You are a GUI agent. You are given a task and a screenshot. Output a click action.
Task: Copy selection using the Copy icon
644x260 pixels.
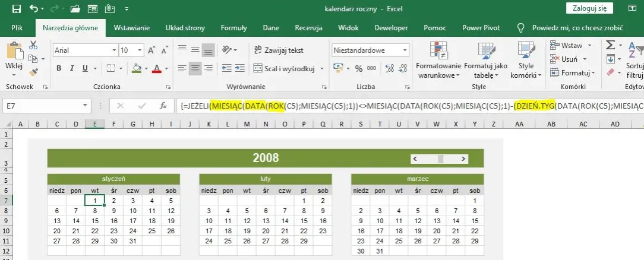click(33, 59)
